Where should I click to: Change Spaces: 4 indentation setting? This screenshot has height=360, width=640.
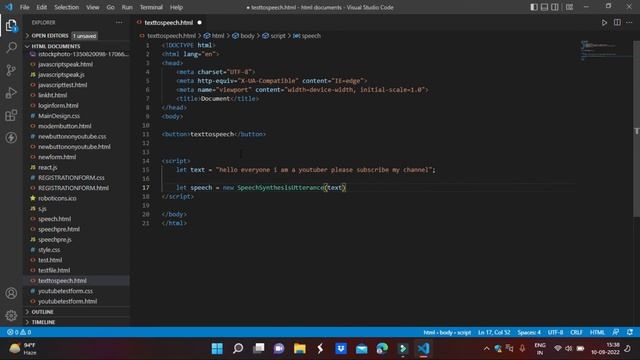pyautogui.click(x=529, y=332)
